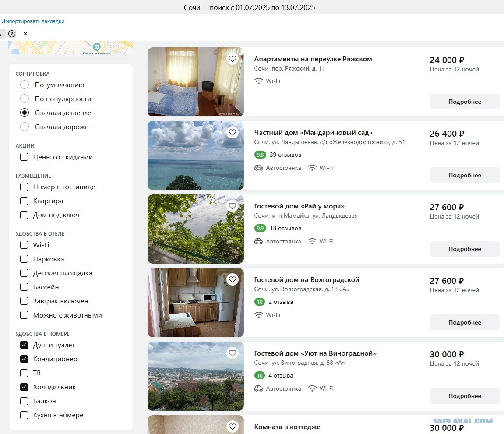This screenshot has width=504, height=434.
Task: Open Подробнее for Уют на Виноградной
Action: click(x=465, y=396)
